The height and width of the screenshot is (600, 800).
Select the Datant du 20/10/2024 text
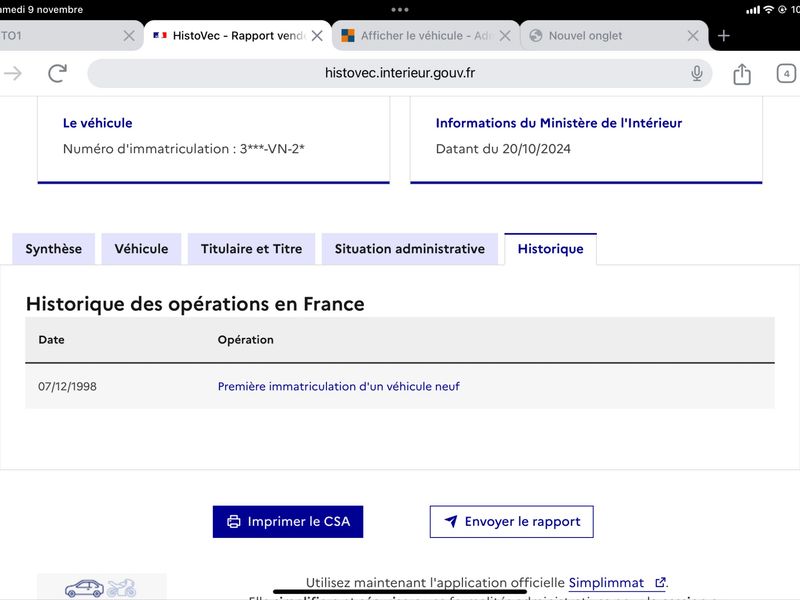pyautogui.click(x=503, y=149)
